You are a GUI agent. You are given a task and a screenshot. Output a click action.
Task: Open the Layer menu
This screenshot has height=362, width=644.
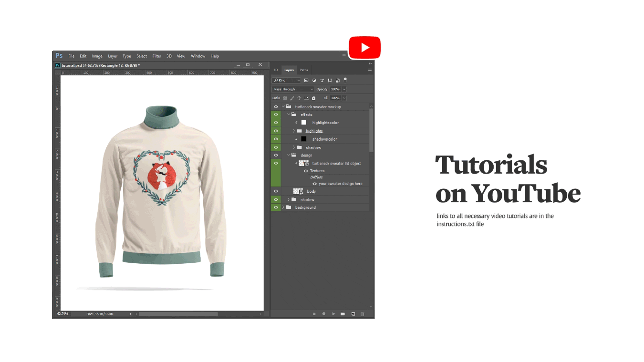point(113,56)
